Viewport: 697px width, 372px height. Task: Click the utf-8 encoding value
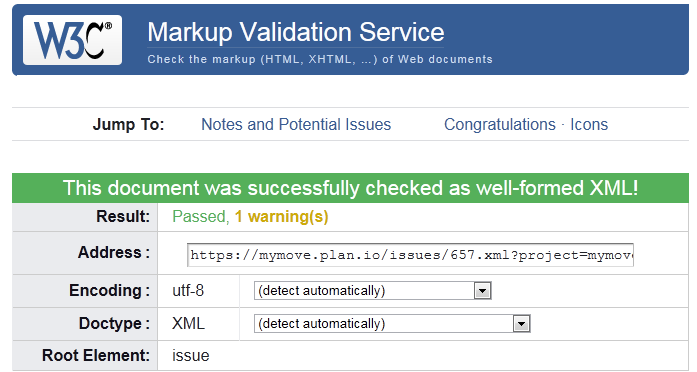pos(188,291)
